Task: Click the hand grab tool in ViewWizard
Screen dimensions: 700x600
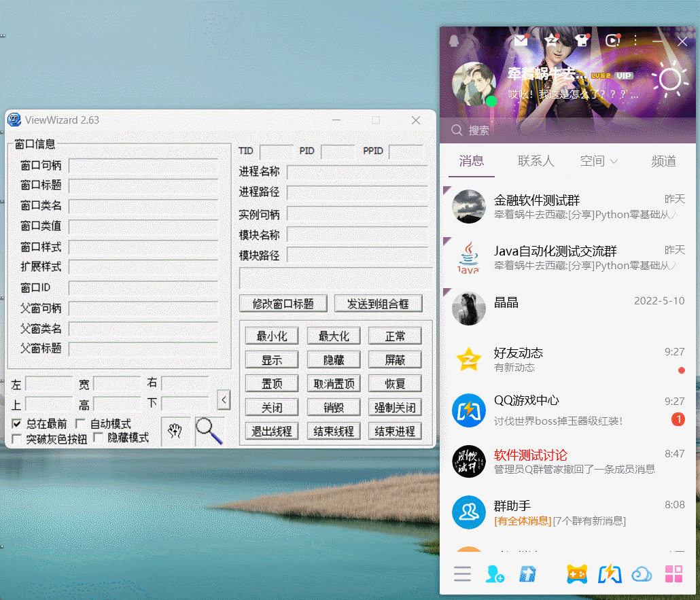Action: (x=175, y=431)
